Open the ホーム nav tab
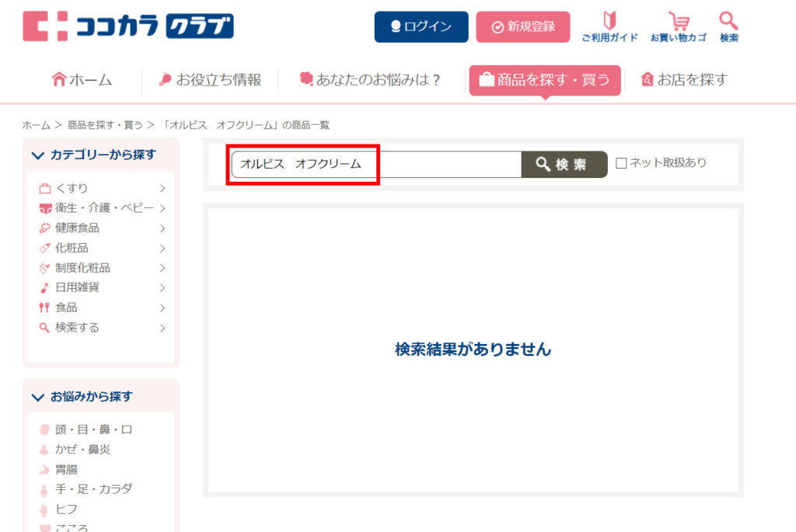 [x=82, y=80]
